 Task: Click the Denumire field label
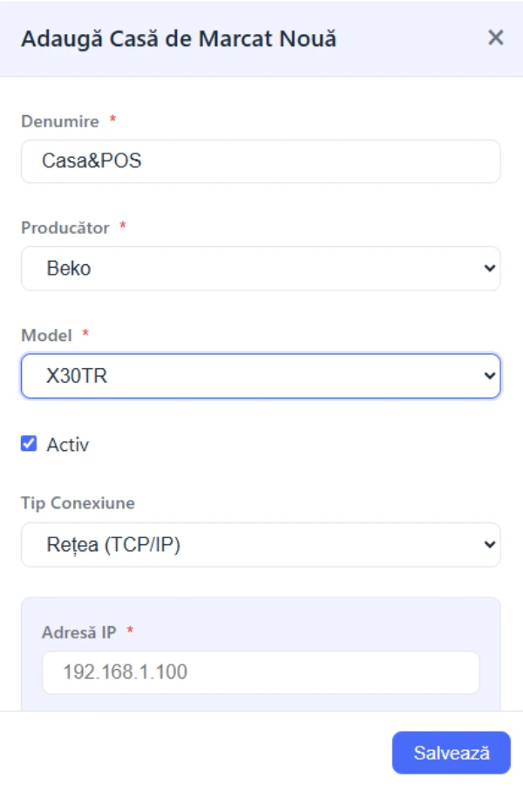[x=60, y=121]
